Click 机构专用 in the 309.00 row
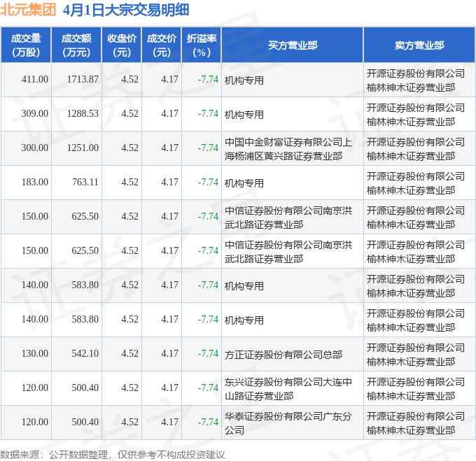The image size is (476, 461). tap(244, 115)
